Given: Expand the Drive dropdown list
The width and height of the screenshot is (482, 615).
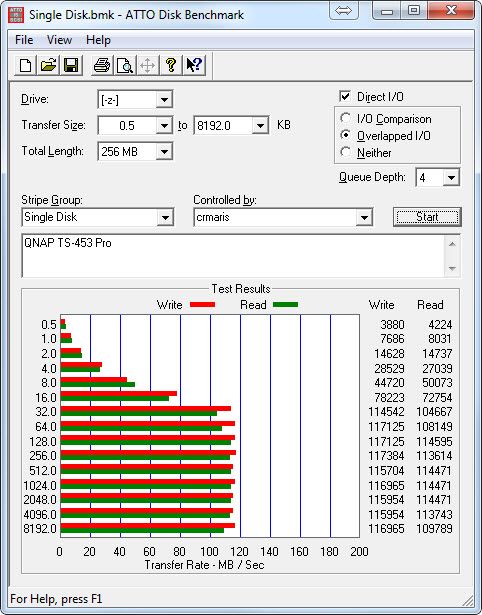Looking at the screenshot, I should point(164,100).
